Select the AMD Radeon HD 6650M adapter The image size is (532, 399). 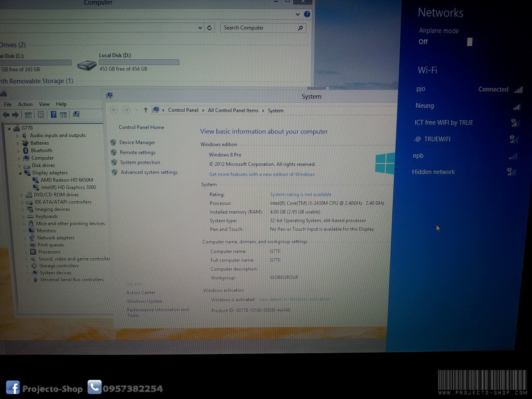[67, 180]
